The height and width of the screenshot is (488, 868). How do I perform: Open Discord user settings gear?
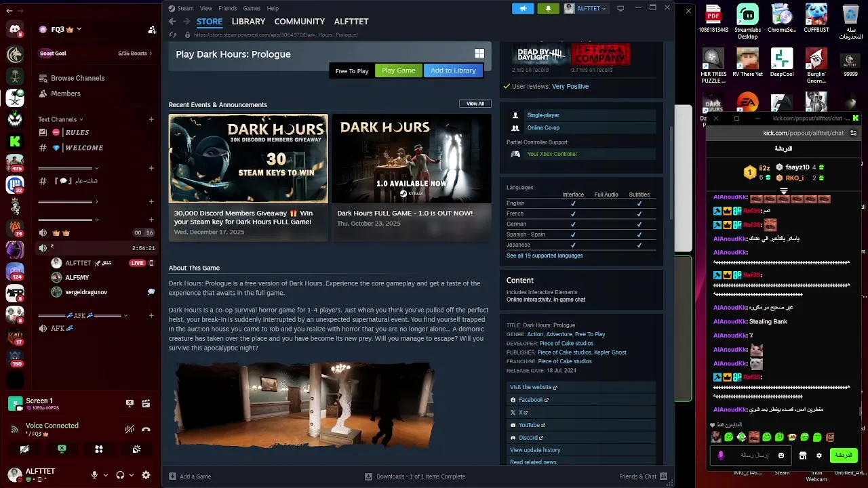(x=145, y=475)
